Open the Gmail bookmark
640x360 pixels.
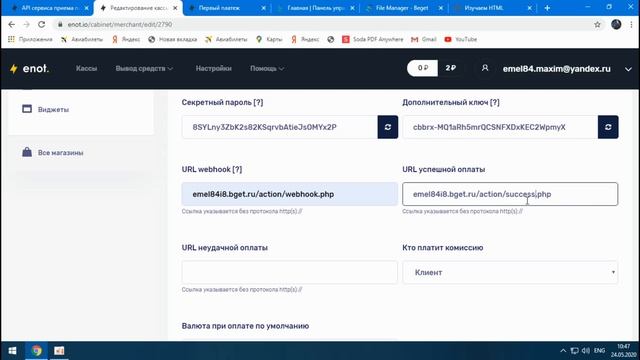click(424, 39)
